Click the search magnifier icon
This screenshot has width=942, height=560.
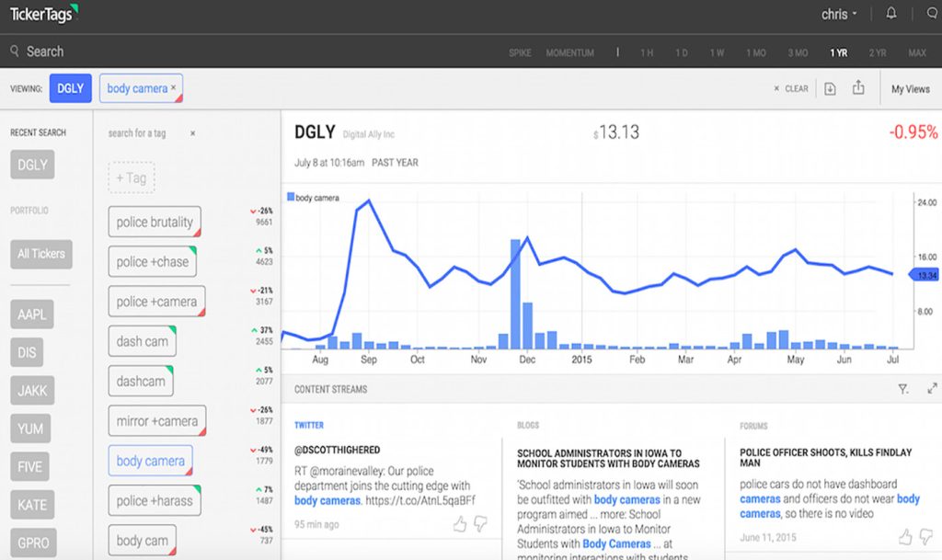point(15,51)
